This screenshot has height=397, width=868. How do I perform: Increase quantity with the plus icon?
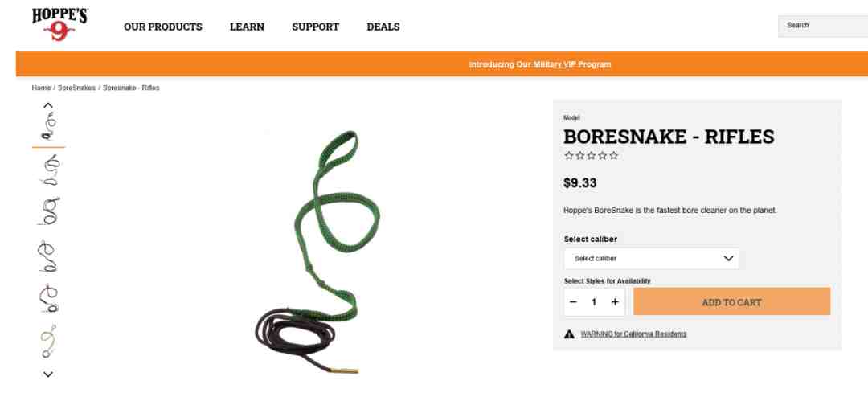coord(615,301)
